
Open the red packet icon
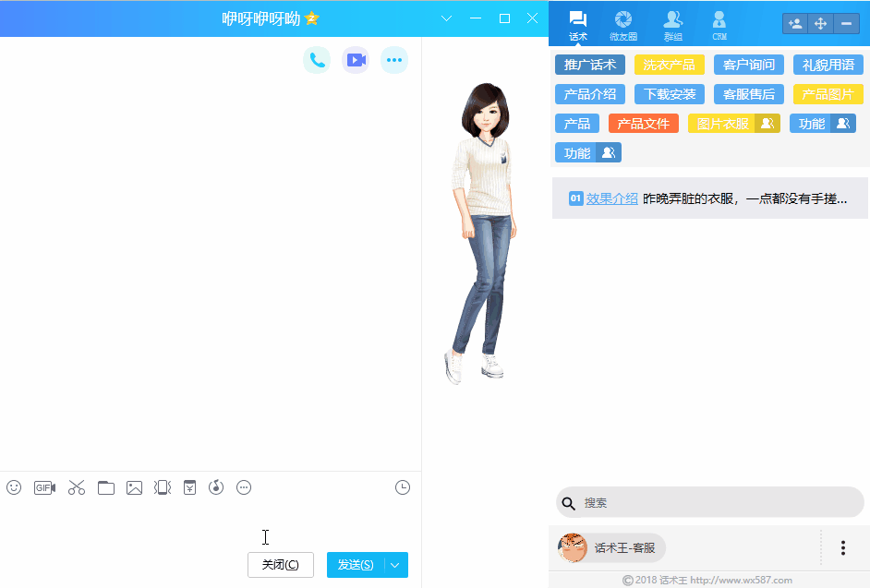point(189,487)
